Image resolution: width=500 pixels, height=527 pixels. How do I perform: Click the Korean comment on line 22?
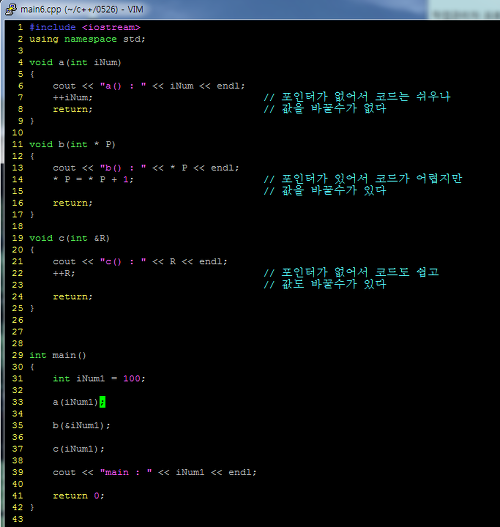351,272
